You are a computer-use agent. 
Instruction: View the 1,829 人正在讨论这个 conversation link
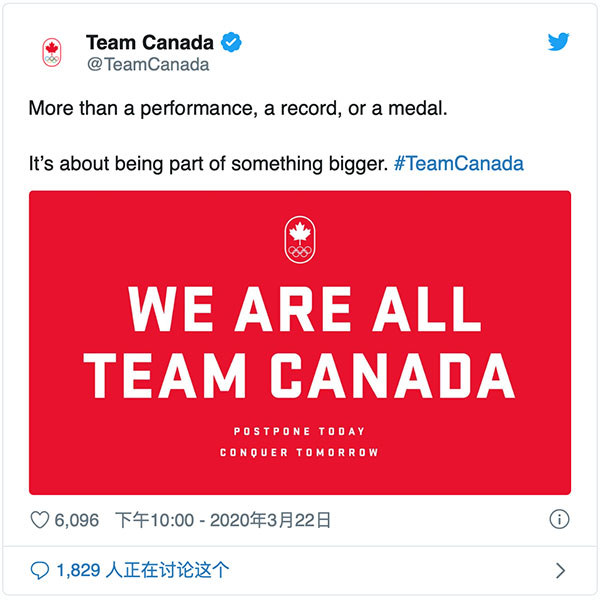point(143,570)
